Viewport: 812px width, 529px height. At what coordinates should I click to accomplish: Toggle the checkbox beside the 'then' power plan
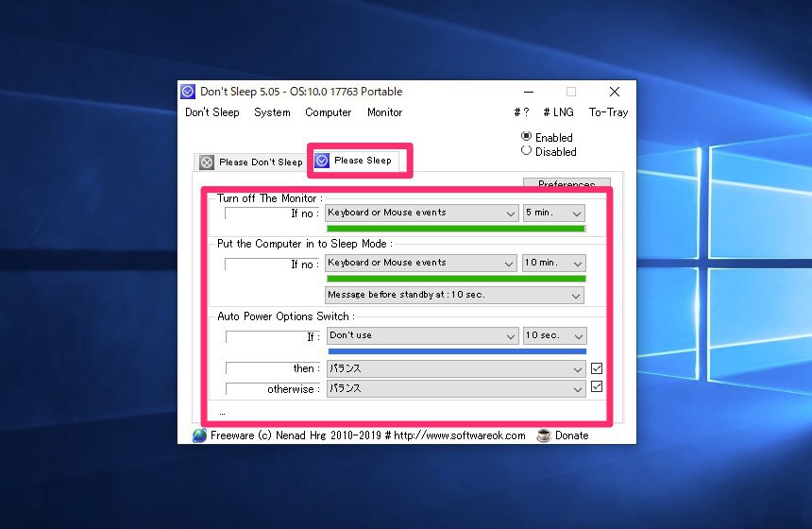597,368
